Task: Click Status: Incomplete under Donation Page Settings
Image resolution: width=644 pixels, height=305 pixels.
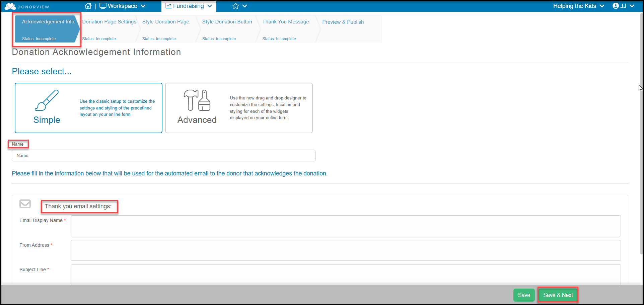Action: point(99,39)
